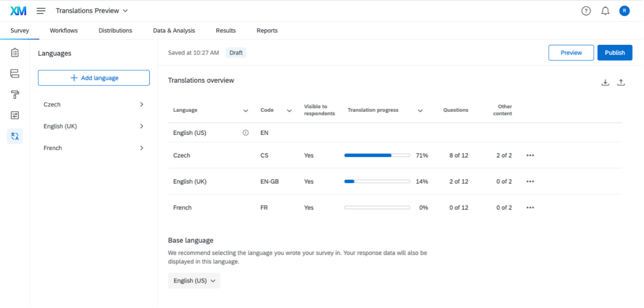Screen dimensions: 644x308
Task: Expand the Base language English (US) dropdown
Action: [x=194, y=280]
